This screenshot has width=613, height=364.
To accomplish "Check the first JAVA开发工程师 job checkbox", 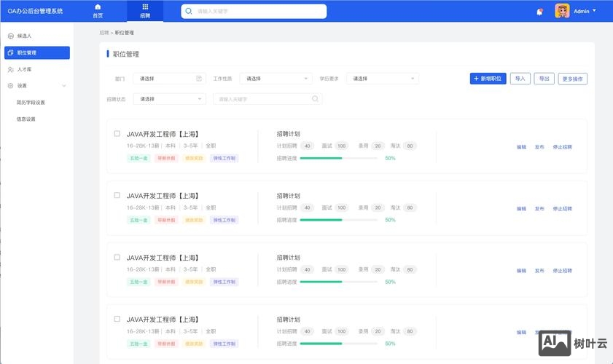I will 117,134.
